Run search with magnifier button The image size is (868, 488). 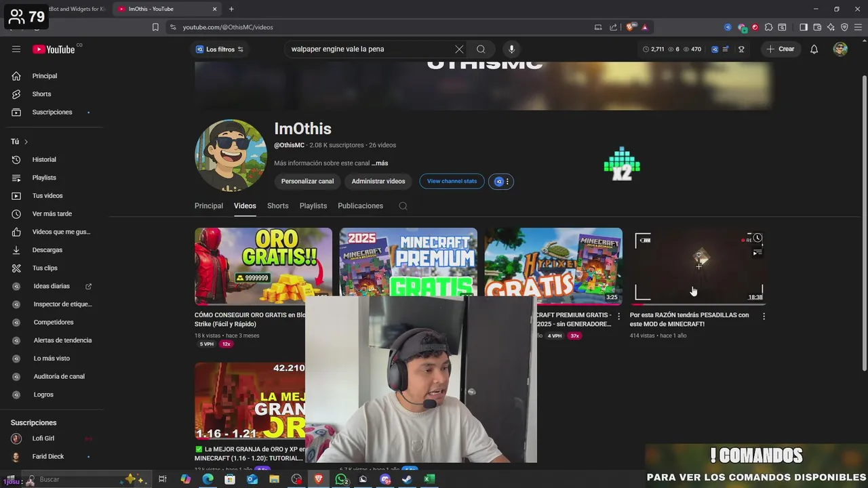(481, 49)
